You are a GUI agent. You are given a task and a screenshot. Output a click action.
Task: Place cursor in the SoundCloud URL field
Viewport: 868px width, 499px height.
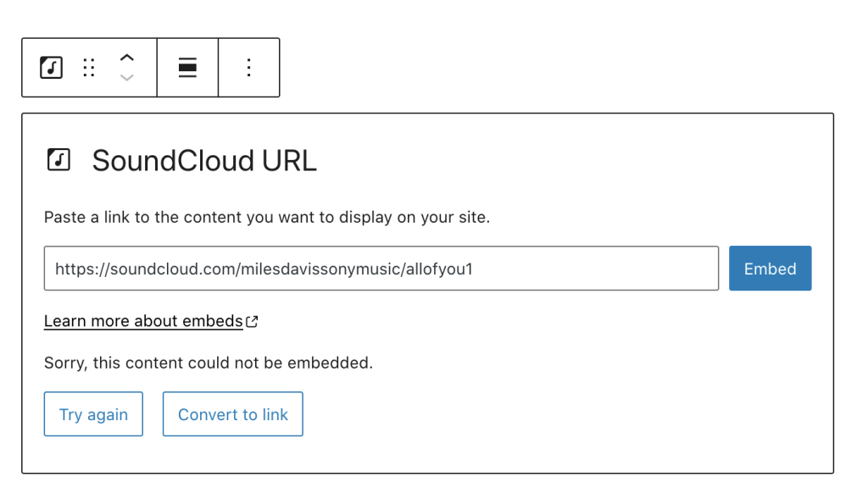point(381,269)
